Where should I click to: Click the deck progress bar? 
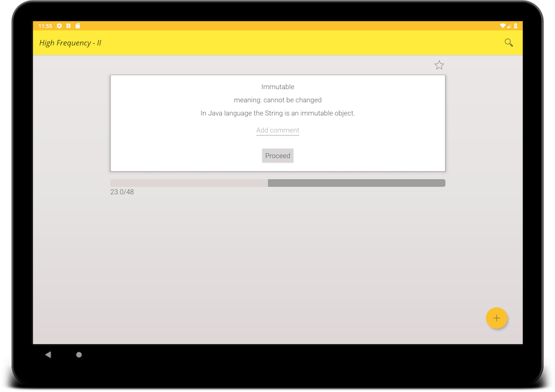(277, 183)
